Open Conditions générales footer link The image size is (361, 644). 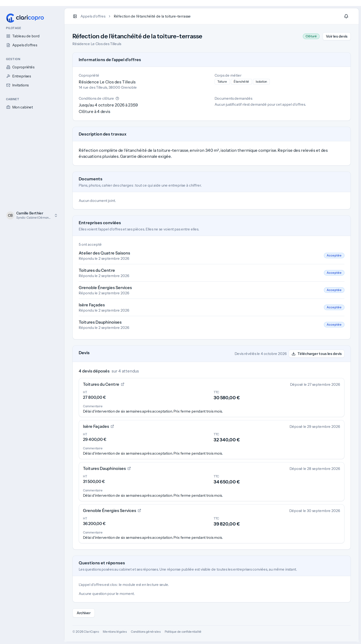click(x=146, y=631)
